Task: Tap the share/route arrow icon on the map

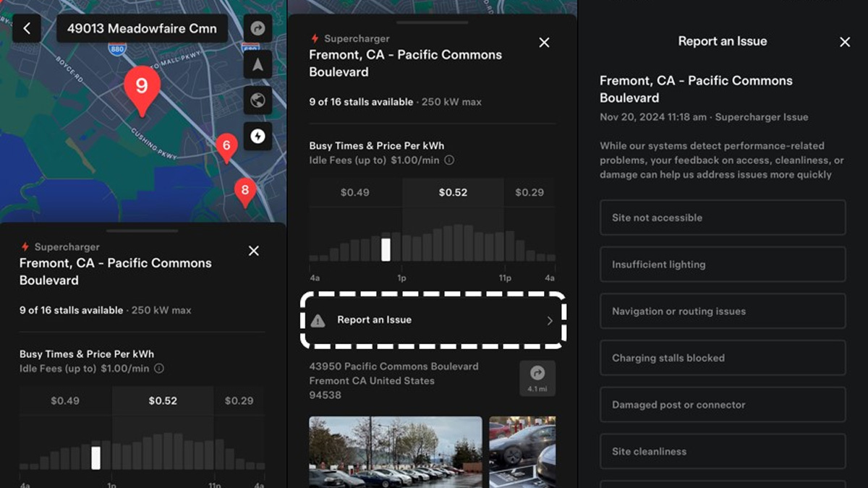Action: [258, 29]
